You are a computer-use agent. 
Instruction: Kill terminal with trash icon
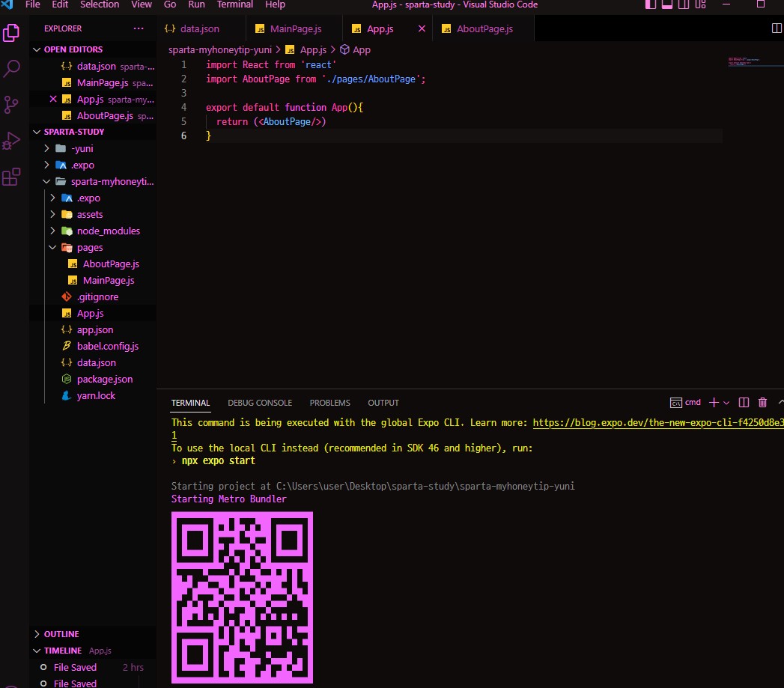pyautogui.click(x=762, y=403)
